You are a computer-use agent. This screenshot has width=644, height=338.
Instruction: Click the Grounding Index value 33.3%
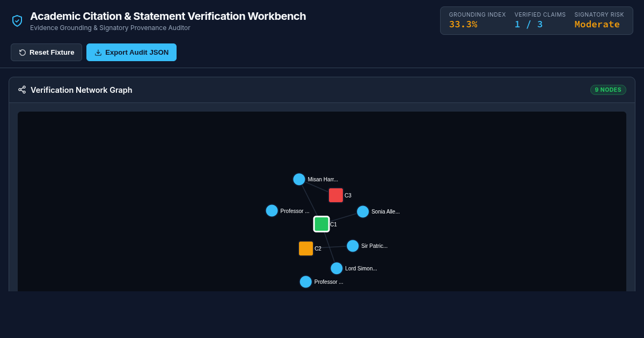click(463, 24)
